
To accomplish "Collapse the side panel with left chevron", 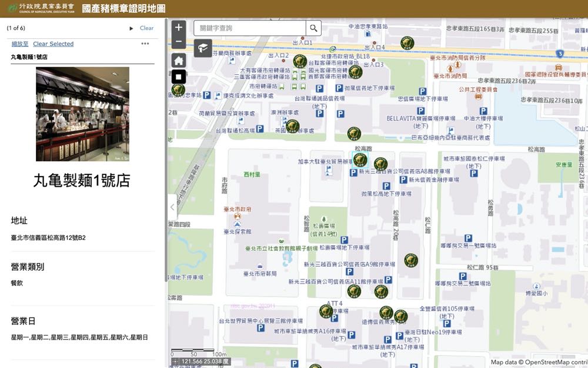I will (172, 207).
